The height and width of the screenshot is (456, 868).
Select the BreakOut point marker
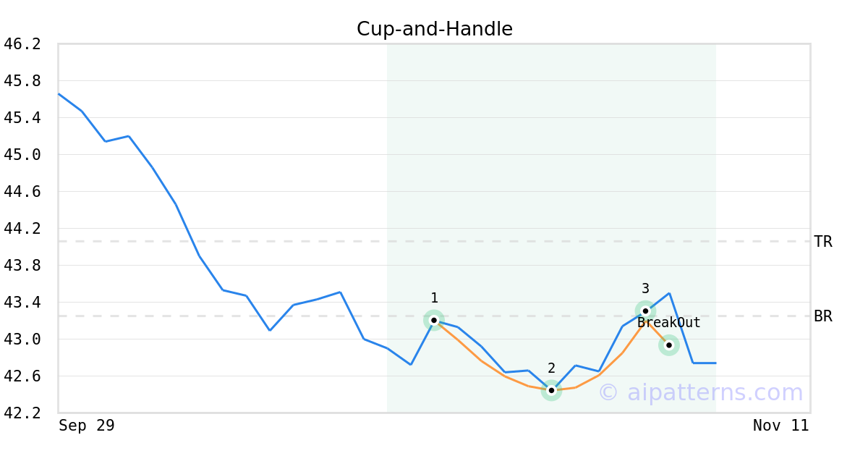pos(669,345)
